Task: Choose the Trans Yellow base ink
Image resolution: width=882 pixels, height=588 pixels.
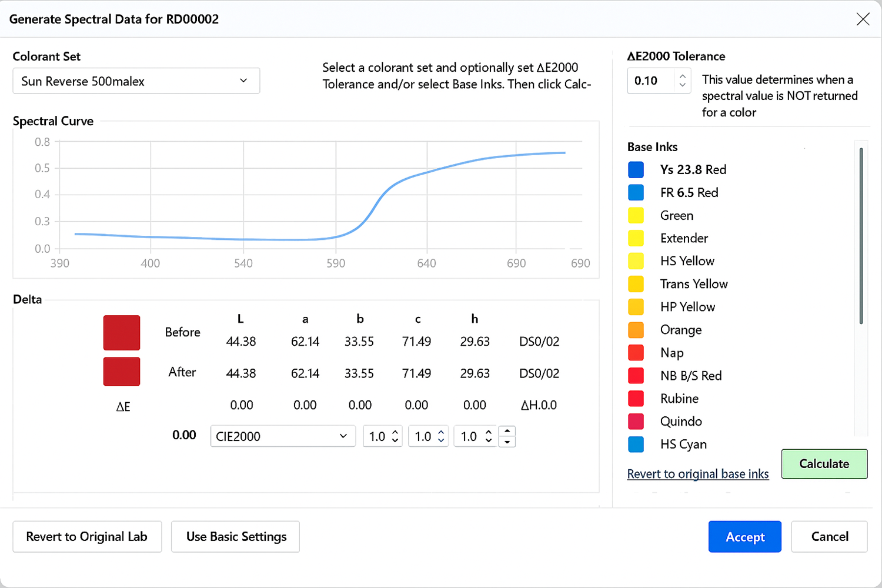Action: pos(693,284)
